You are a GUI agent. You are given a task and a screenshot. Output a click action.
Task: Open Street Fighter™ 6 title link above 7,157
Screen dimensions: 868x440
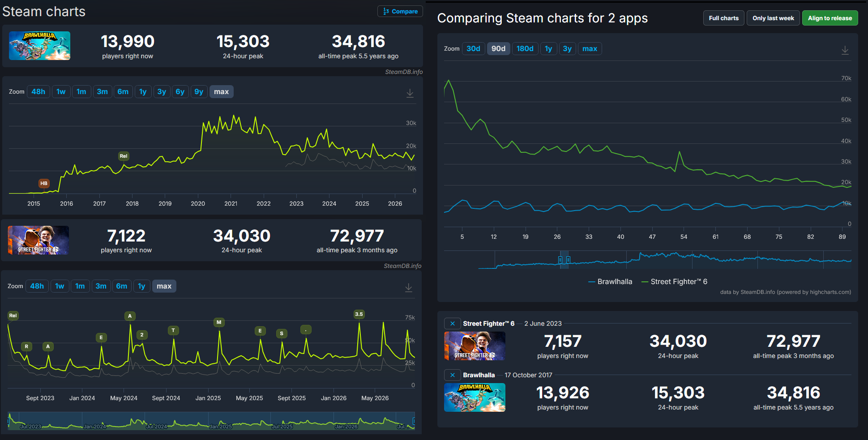[x=489, y=324]
